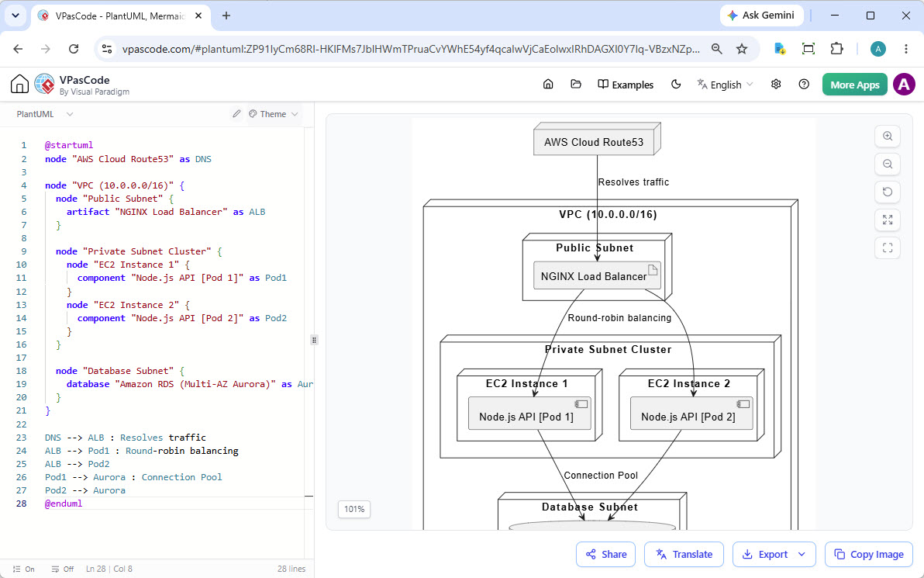Bookmark this page with the star icon

click(742, 49)
